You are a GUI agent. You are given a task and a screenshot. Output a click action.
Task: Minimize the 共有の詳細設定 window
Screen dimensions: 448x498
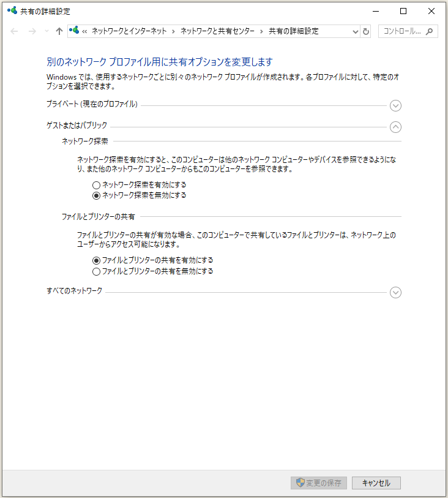[376, 11]
